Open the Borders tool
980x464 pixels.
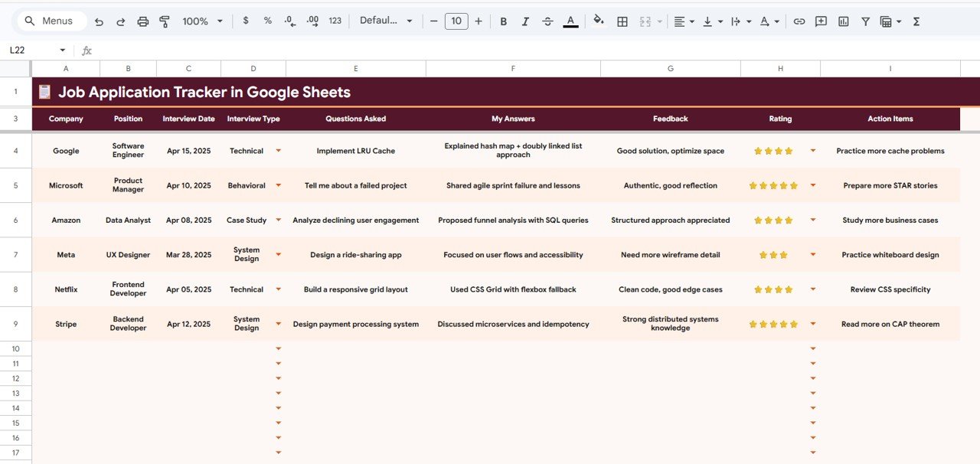(622, 21)
